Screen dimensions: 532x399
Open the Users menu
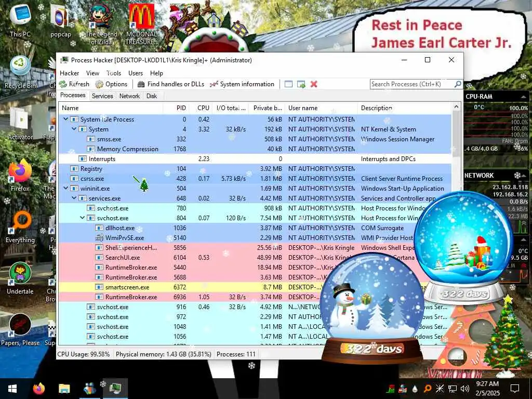(x=136, y=73)
